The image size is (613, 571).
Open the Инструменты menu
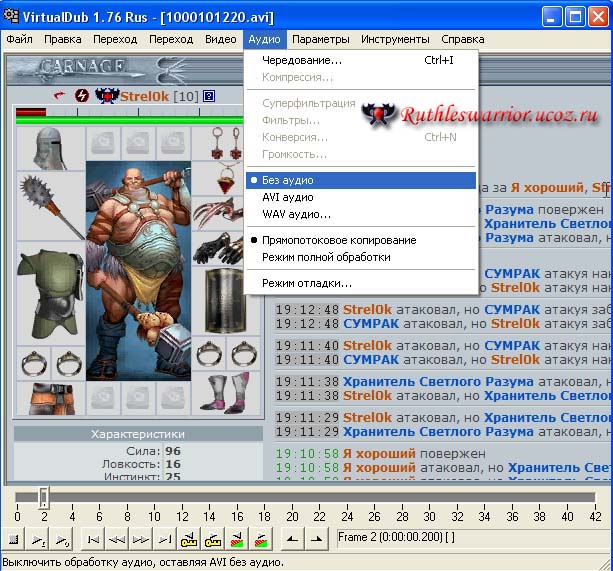(x=395, y=39)
